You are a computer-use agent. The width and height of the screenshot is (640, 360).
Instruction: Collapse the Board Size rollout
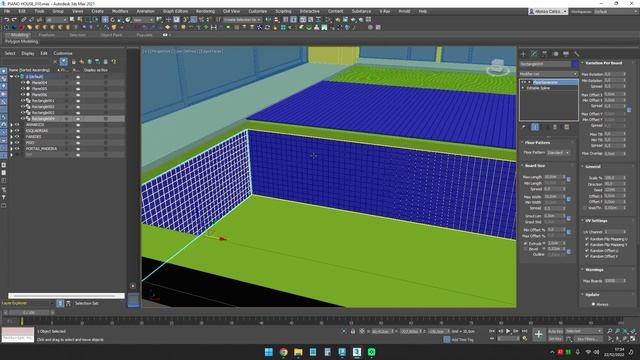tap(535, 166)
